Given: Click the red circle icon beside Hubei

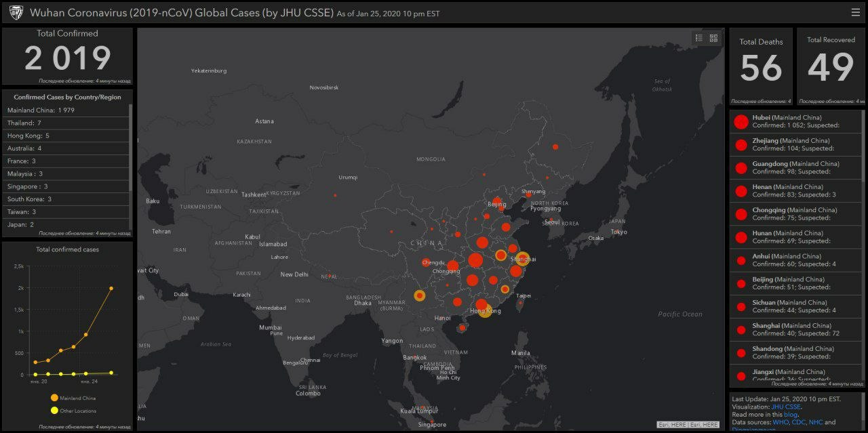Looking at the screenshot, I should [x=741, y=122].
